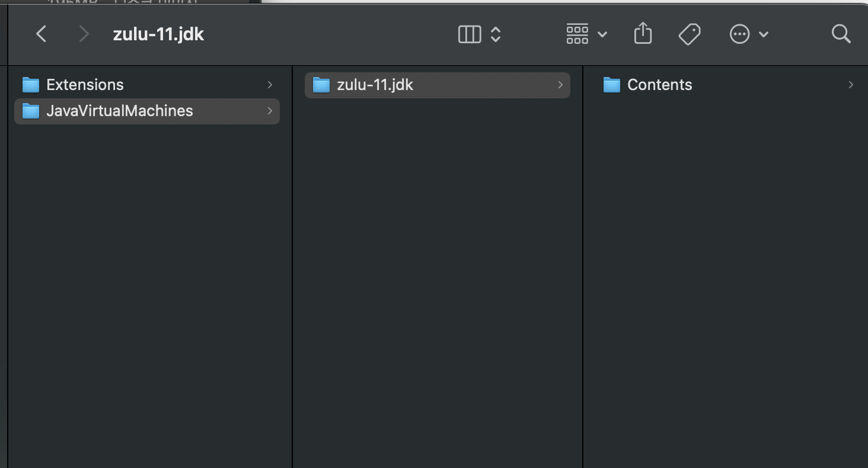Expand the grouping options chevron
868x468 pixels.
click(602, 34)
